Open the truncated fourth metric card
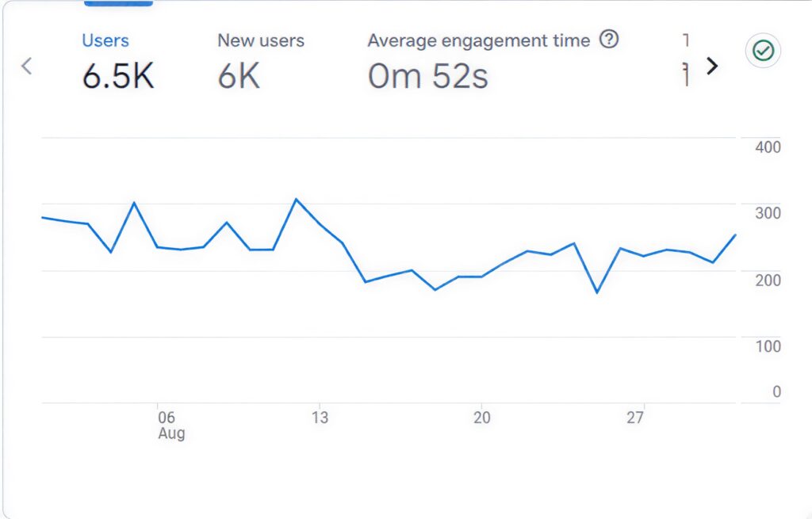 687,55
